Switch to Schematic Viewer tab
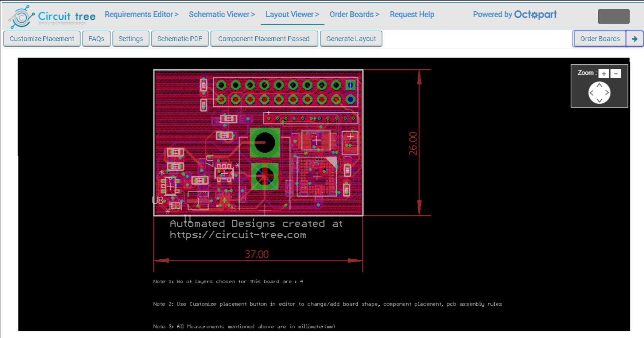 click(222, 14)
